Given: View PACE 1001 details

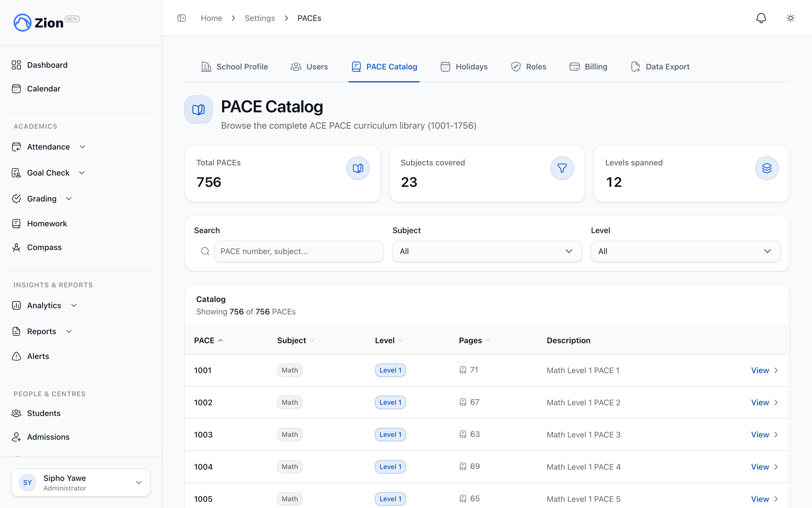Looking at the screenshot, I should coord(764,370).
